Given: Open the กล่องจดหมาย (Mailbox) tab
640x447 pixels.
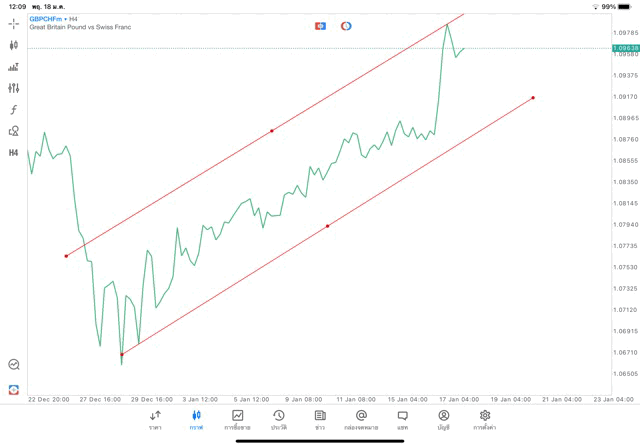Looking at the screenshot, I should [361, 419].
